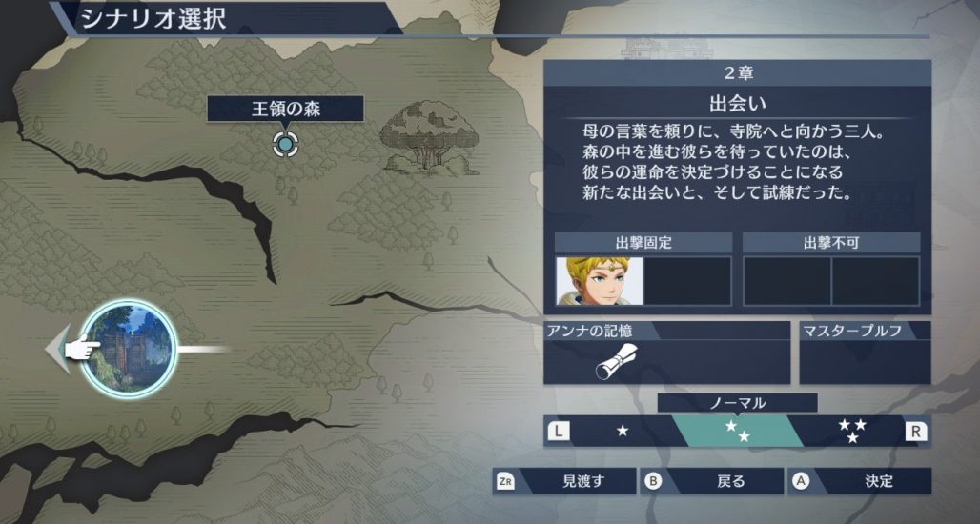Select the two-star ノーマル difficulty

738,431
